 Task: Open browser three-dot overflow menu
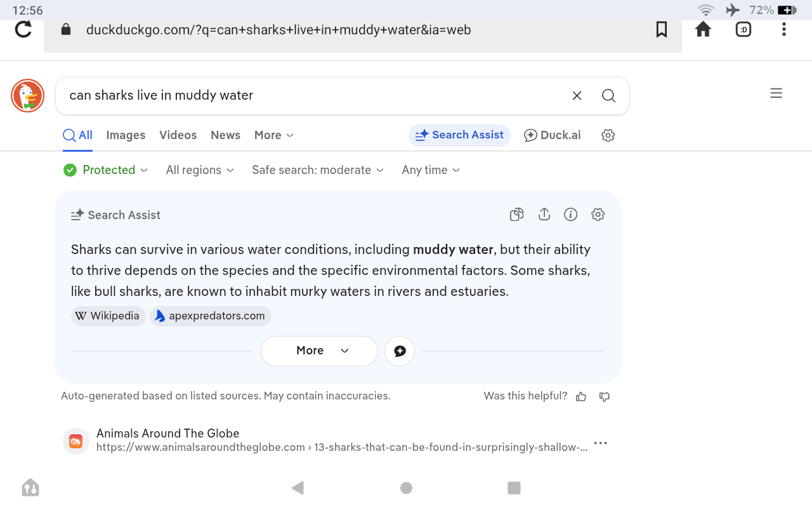click(x=784, y=29)
